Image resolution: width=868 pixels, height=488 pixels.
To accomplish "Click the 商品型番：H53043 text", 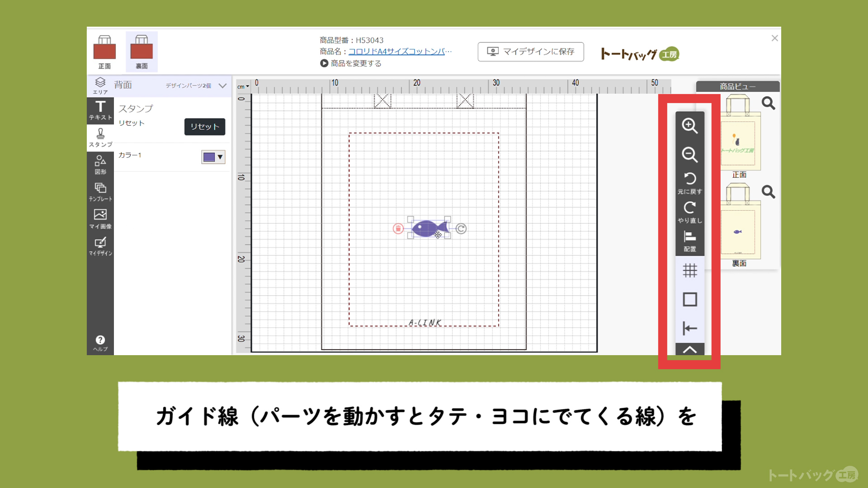I will 352,40.
